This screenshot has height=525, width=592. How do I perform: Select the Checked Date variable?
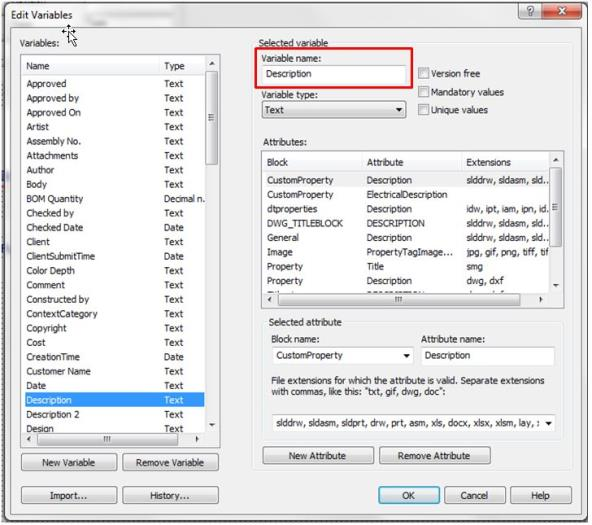pos(114,228)
